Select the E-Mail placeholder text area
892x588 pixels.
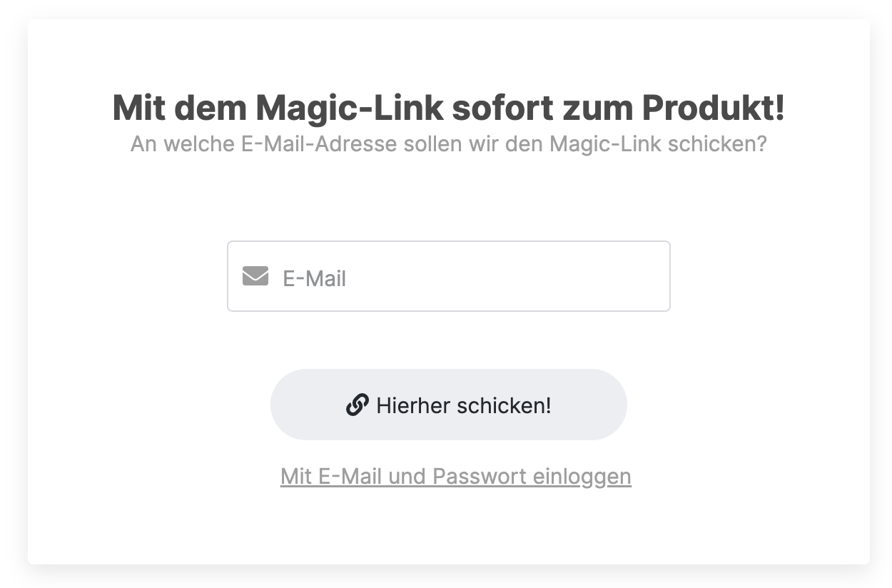314,278
